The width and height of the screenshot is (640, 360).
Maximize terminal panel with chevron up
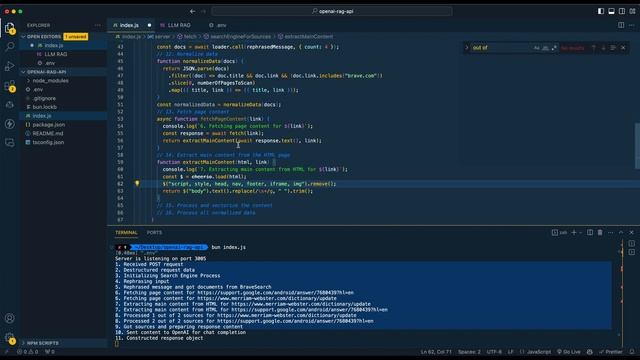(x=621, y=232)
